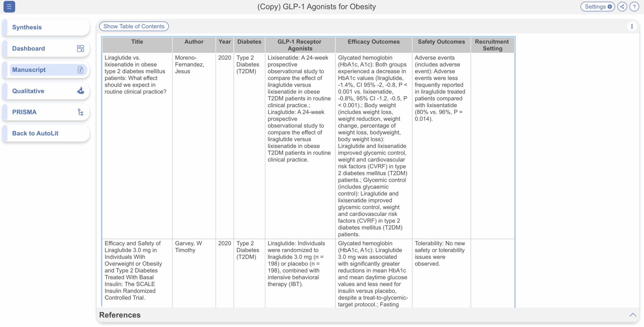Click the SCALE Insulin trial title cell
Image resolution: width=644 pixels, height=327 pixels.
point(137,273)
